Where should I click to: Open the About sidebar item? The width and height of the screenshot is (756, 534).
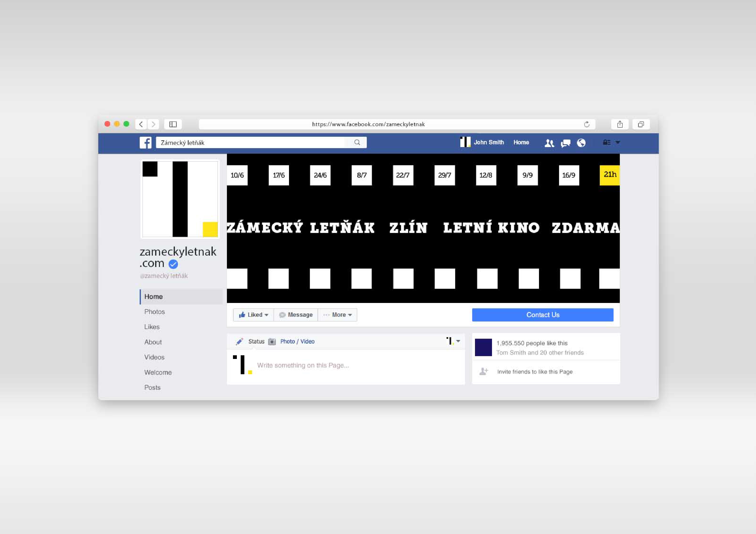coord(153,342)
